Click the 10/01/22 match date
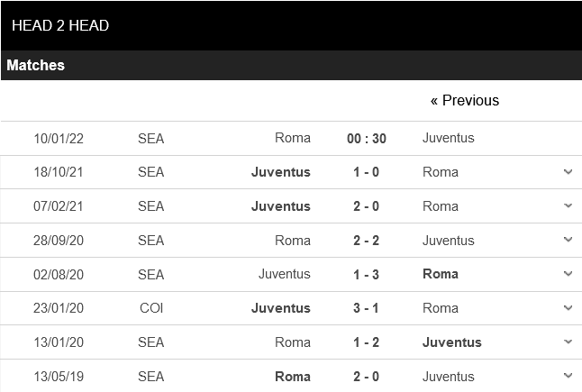The width and height of the screenshot is (582, 392). click(x=59, y=138)
